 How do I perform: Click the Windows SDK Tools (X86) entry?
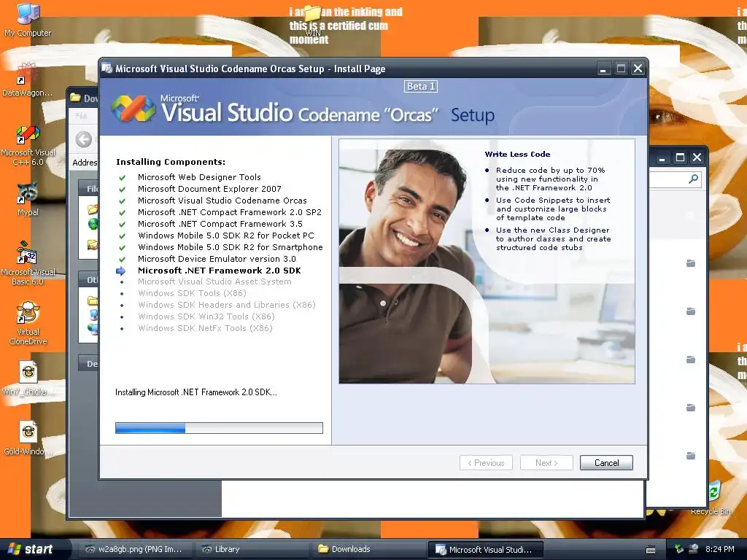pos(192,293)
